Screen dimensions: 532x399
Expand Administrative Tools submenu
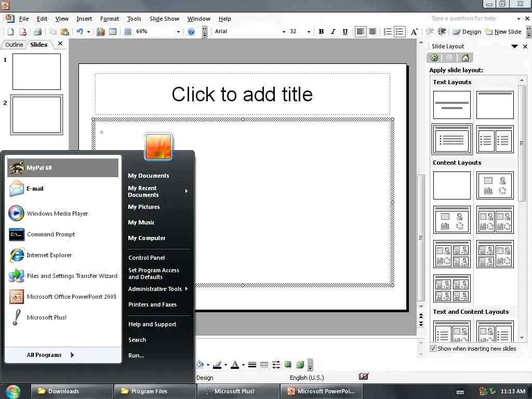click(158, 289)
